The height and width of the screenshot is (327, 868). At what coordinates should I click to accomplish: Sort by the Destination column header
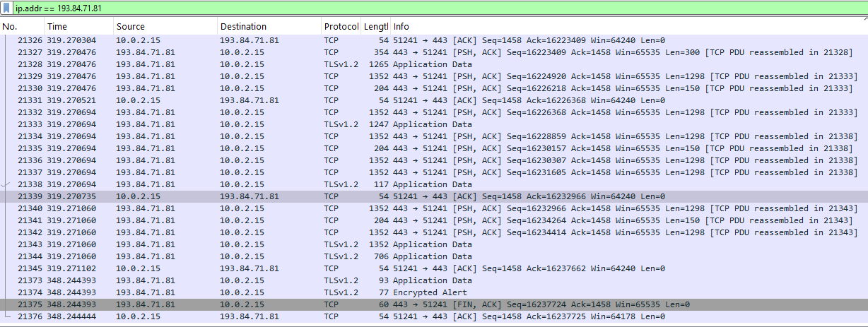pos(269,27)
